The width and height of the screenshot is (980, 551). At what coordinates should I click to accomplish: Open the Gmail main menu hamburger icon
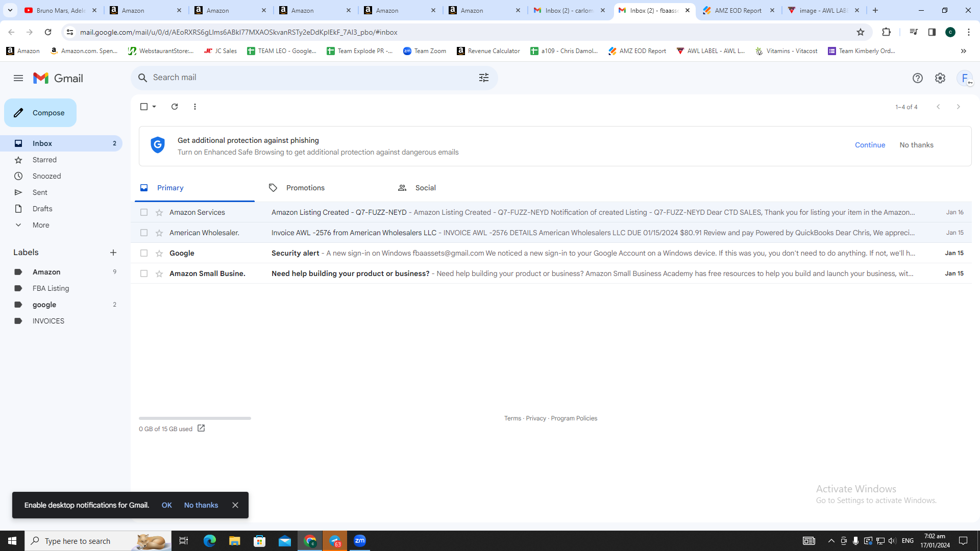18,78
